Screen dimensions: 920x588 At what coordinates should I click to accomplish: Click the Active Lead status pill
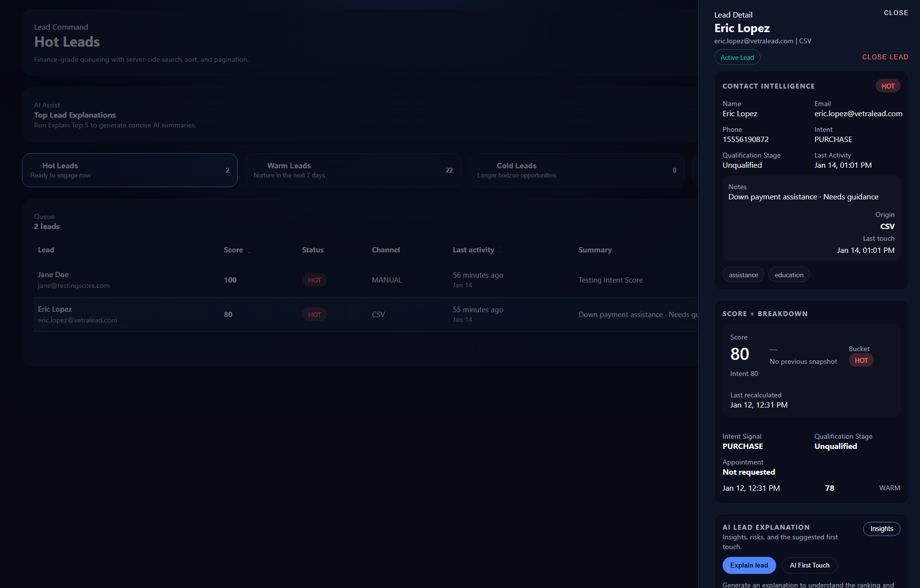click(737, 57)
